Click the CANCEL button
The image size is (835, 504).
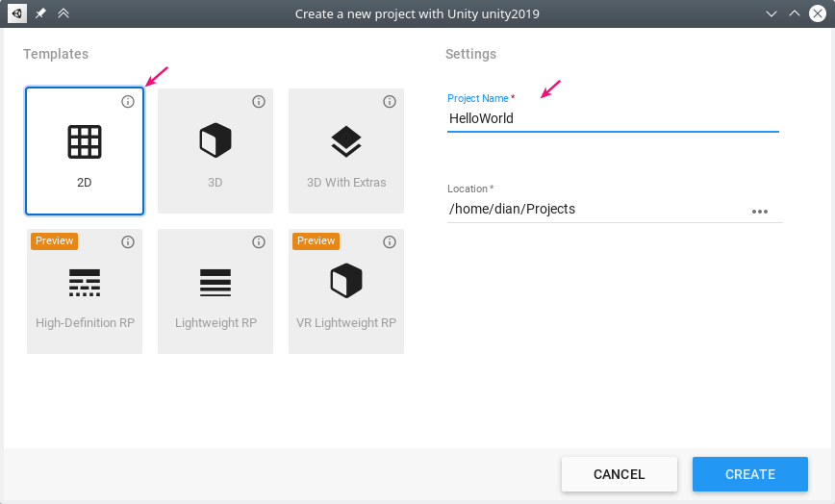coord(620,474)
